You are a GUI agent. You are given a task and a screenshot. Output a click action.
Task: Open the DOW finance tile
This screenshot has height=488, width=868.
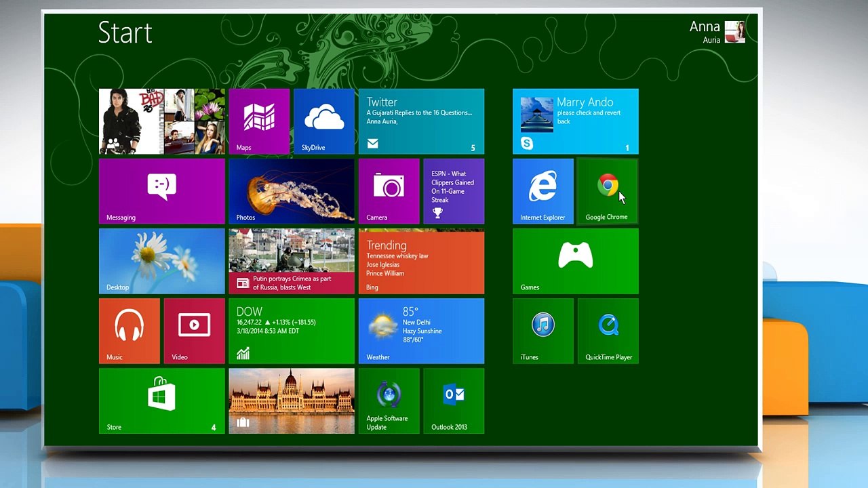coord(292,331)
